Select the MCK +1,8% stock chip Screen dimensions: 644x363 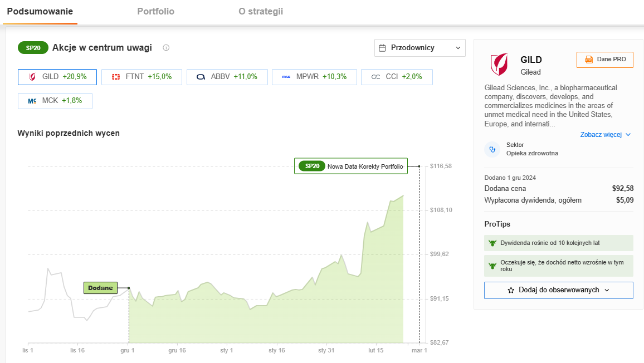click(x=55, y=101)
